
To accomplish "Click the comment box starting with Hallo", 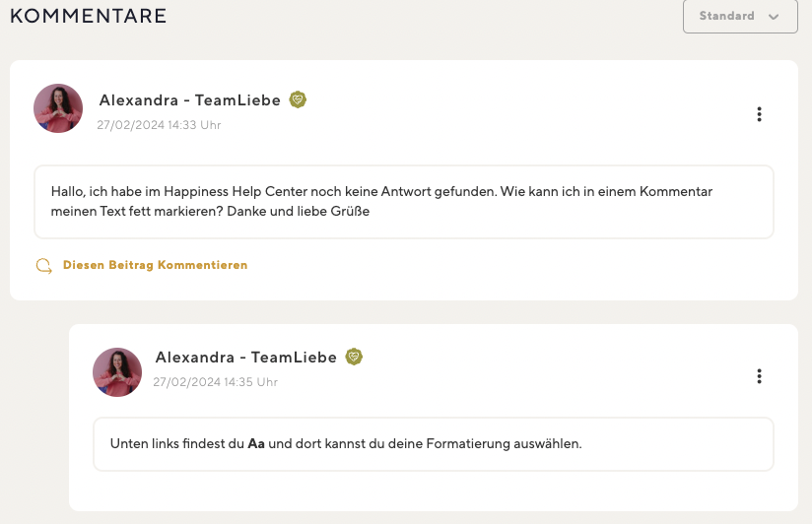I will pyautogui.click(x=404, y=202).
